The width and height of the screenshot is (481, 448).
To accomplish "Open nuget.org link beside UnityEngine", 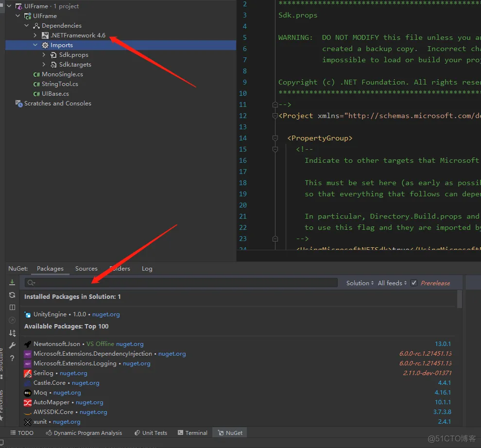I will point(106,314).
